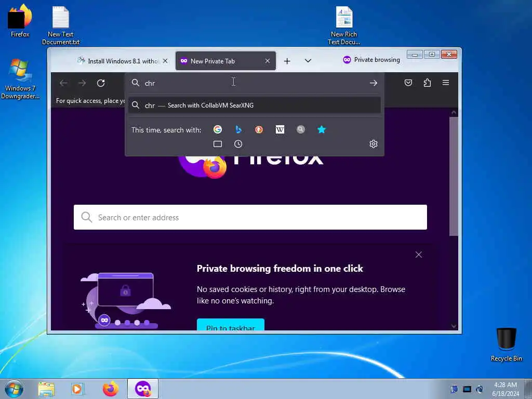The height and width of the screenshot is (399, 532).
Task: Click the Pin to taskbar button
Action: (x=231, y=325)
